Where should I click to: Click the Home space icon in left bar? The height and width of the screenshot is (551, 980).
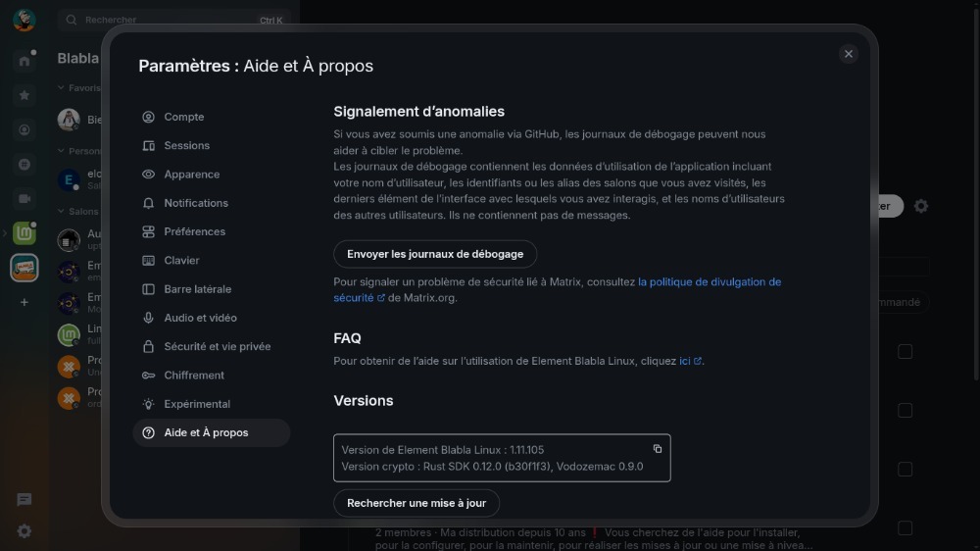tap(24, 61)
